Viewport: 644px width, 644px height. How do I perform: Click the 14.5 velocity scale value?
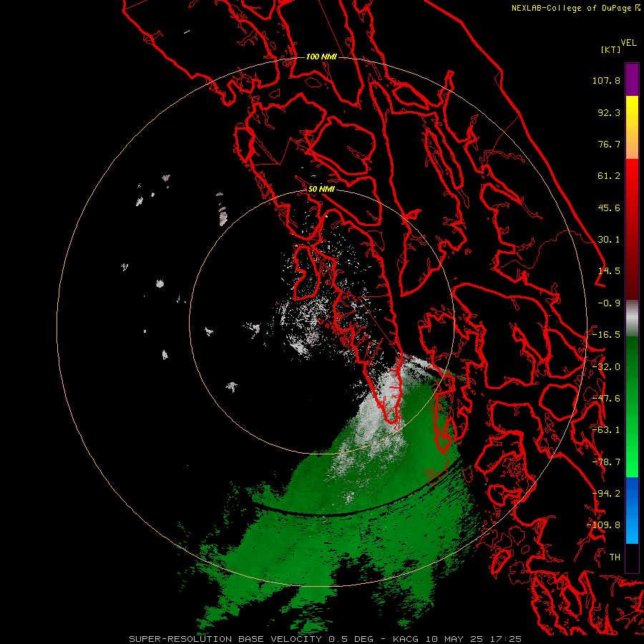coord(609,271)
